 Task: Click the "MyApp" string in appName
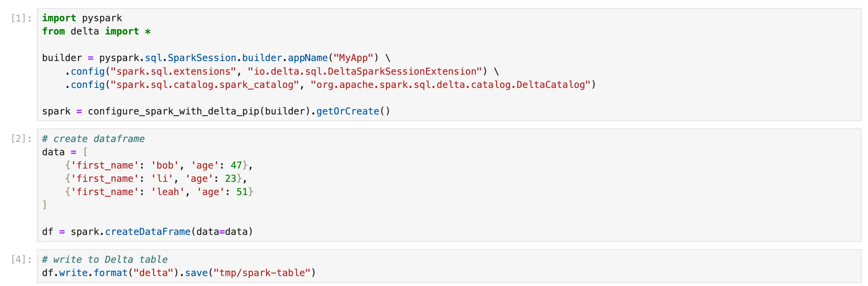[353, 58]
